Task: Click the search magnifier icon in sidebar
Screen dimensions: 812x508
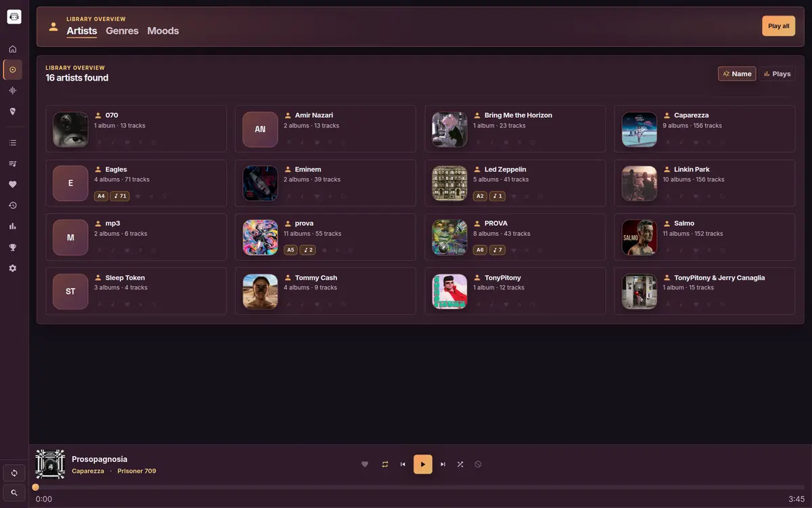Action: 14,492
